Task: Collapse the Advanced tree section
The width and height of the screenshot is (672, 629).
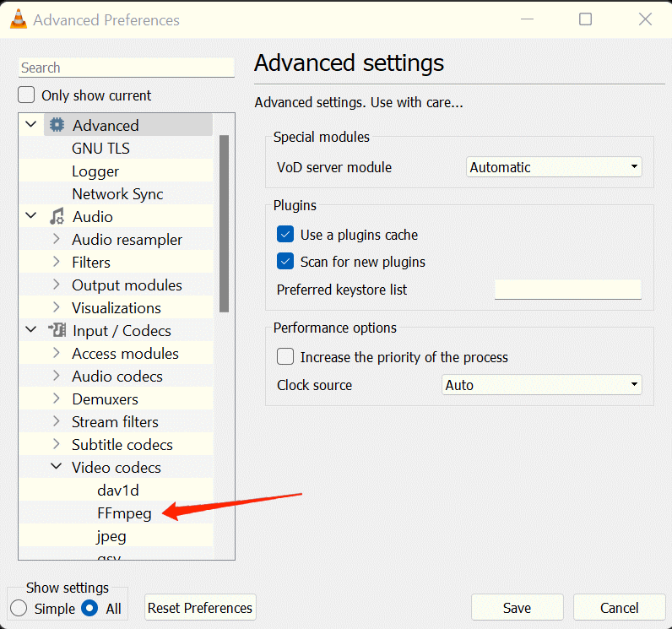Action: pos(31,125)
